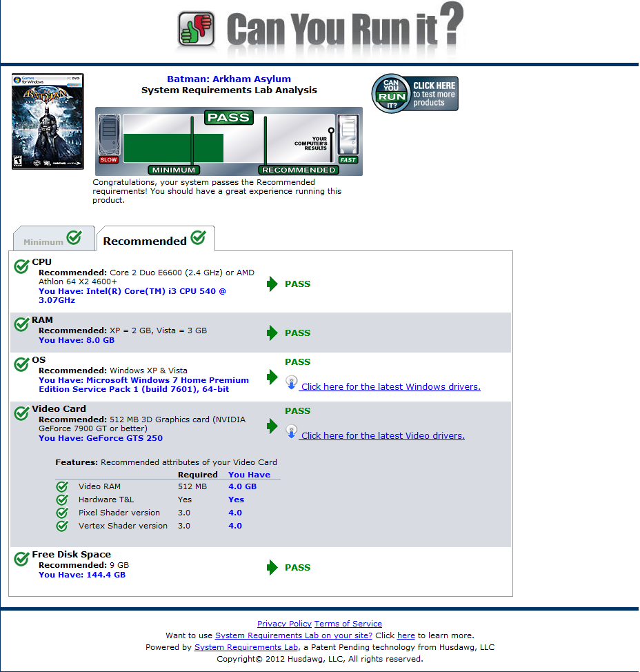
Task: Click the green check icon beside Free Disk Space
Action: click(21, 559)
